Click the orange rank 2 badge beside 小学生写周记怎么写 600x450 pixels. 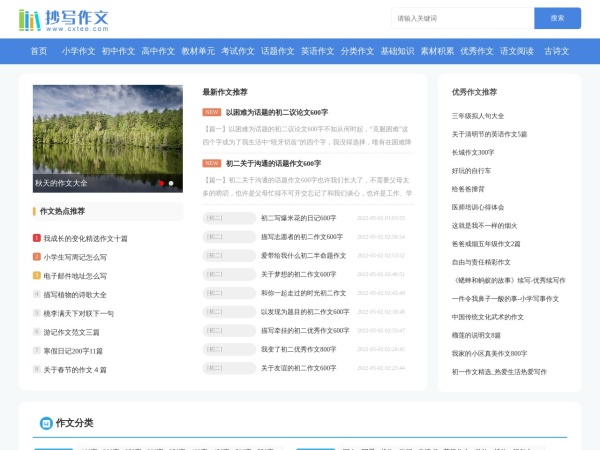[x=37, y=257]
